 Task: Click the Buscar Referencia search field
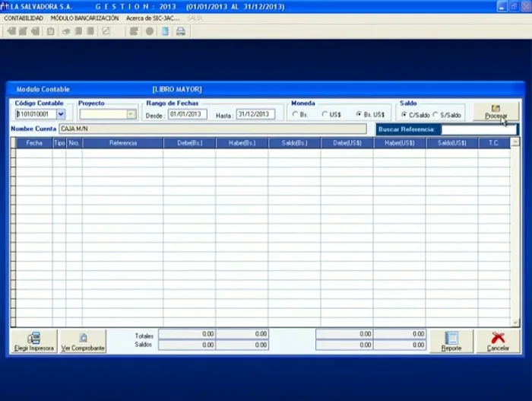point(479,129)
